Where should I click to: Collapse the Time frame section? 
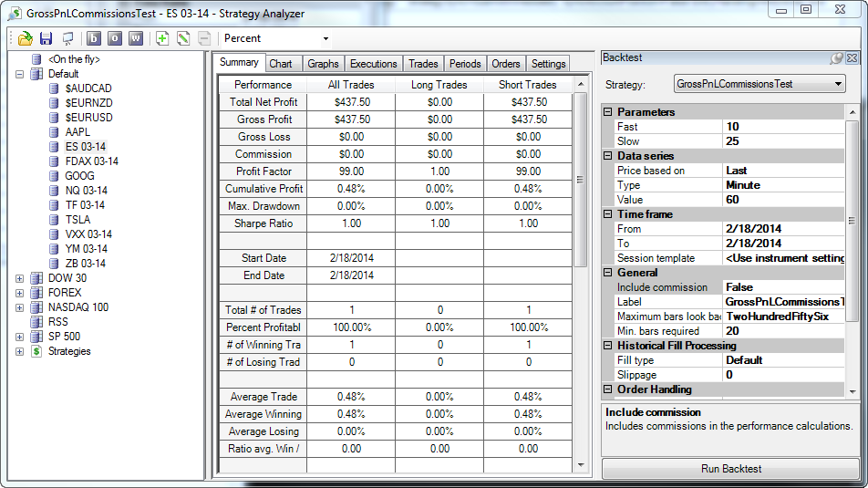tap(607, 213)
